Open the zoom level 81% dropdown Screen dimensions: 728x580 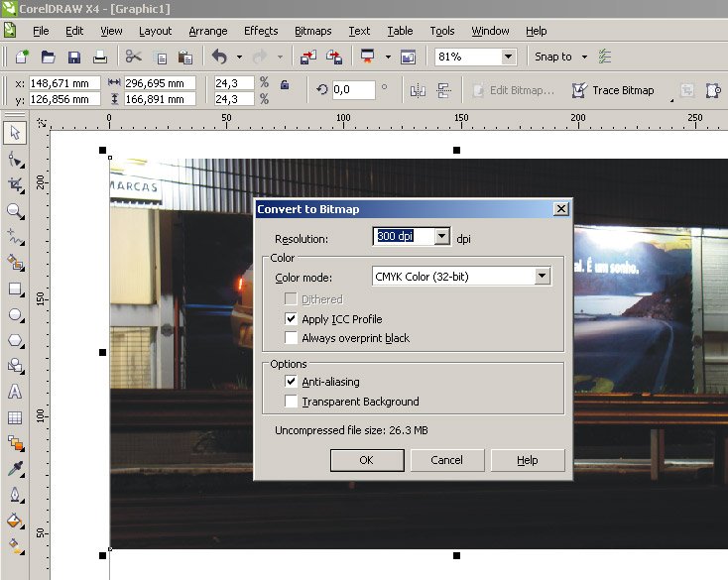pyautogui.click(x=509, y=58)
